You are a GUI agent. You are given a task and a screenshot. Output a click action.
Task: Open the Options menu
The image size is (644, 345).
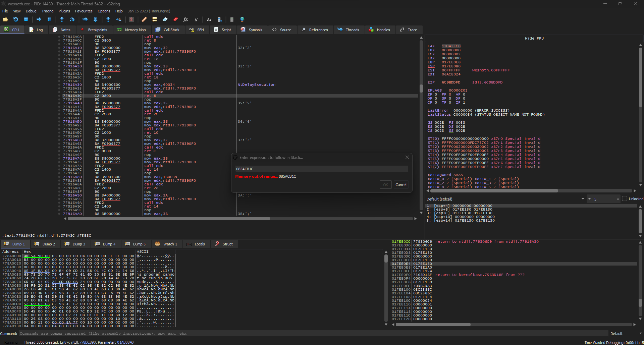[104, 11]
